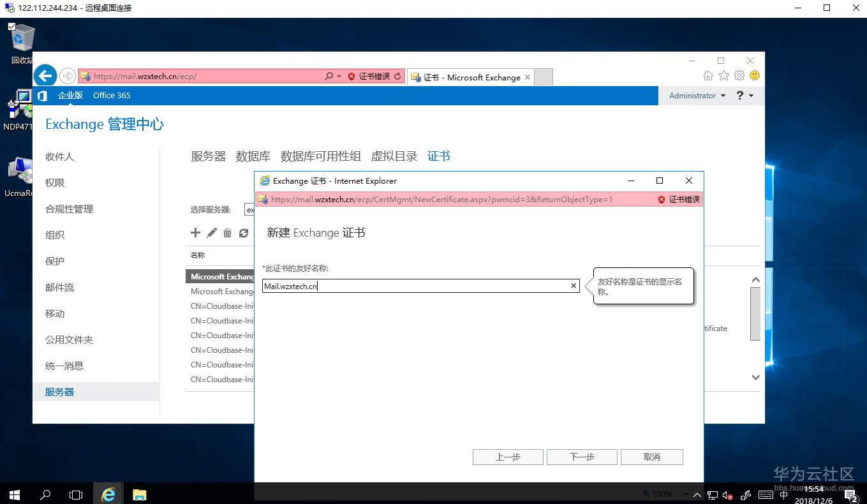The width and height of the screenshot is (867, 504).
Task: Cancel the wizard with 取消
Action: click(x=651, y=457)
